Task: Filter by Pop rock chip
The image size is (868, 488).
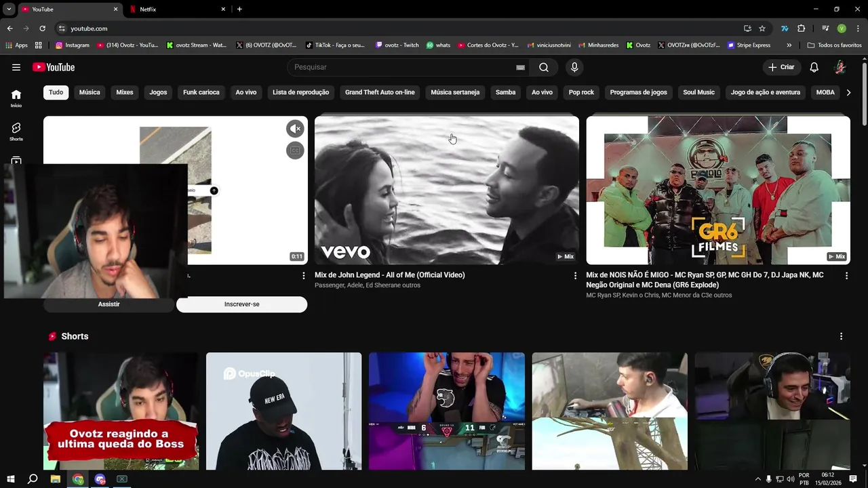Action: tap(581, 92)
